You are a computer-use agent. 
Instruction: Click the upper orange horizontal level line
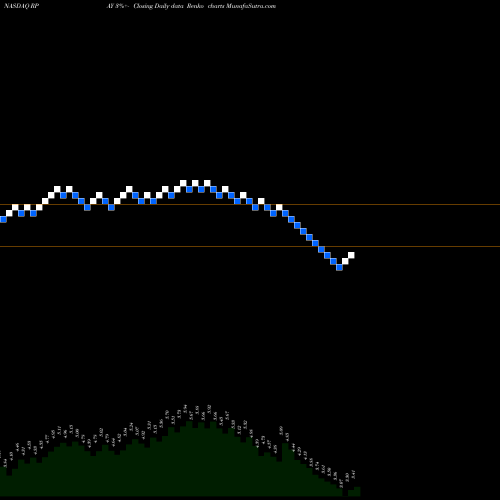(x=250, y=204)
